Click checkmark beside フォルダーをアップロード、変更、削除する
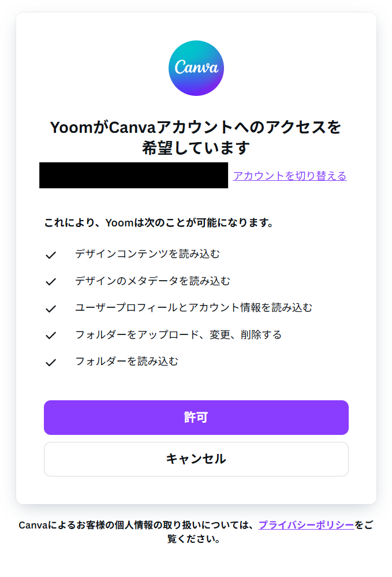Screen dimensions: 392x577 pyautogui.click(x=51, y=336)
